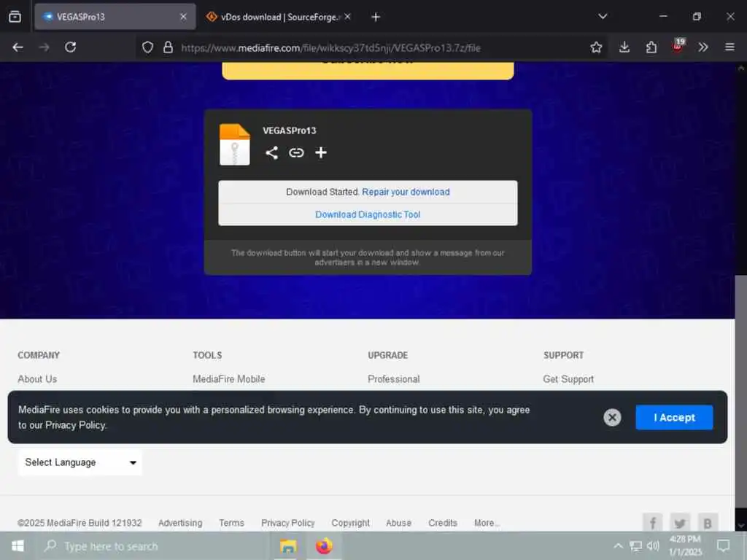This screenshot has height=560, width=747.
Task: Click the yellow button at the page top
Action: pyautogui.click(x=368, y=71)
